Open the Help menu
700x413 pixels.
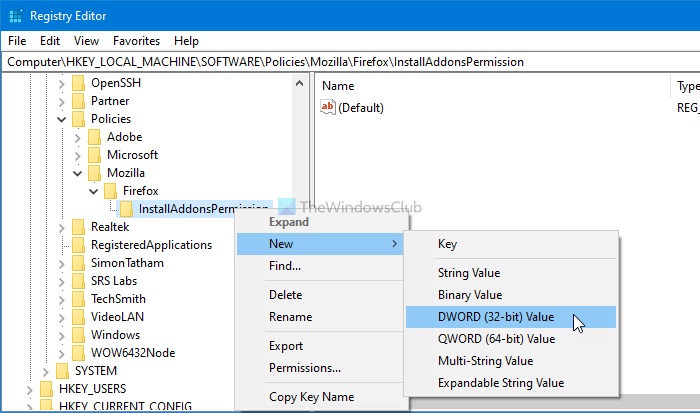(x=186, y=41)
